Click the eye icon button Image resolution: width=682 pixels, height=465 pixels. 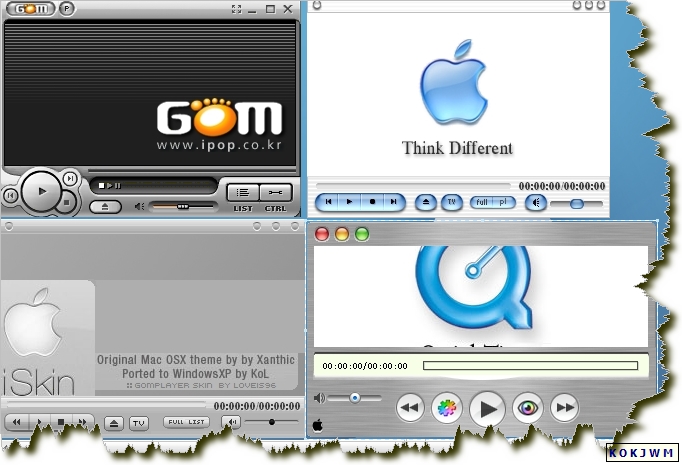(x=528, y=408)
